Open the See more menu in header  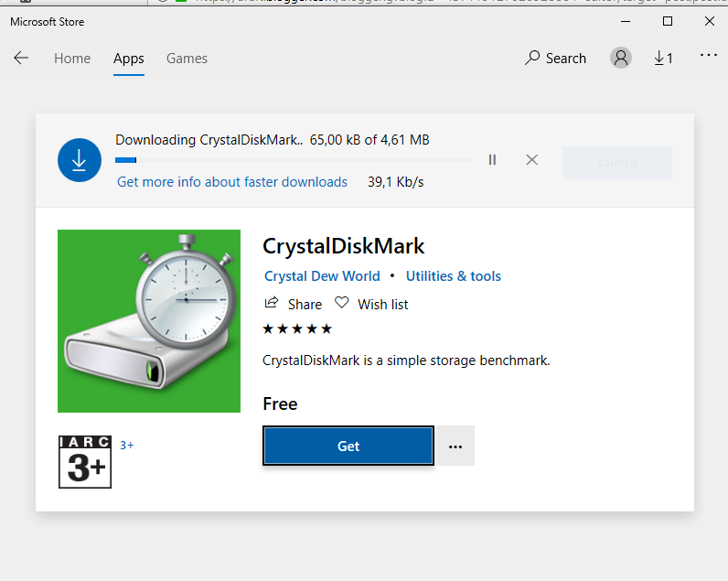coord(709,55)
